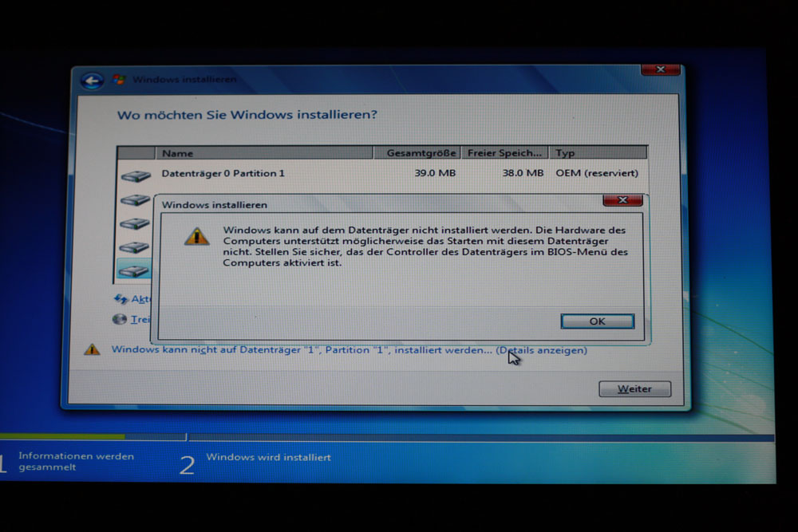Click the 39.0 MB total size cell
Screen dimensions: 798x532
[435, 173]
